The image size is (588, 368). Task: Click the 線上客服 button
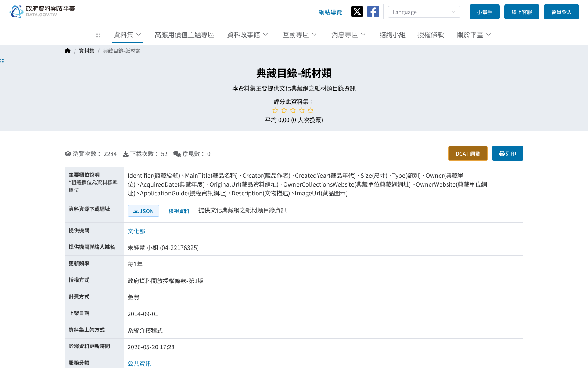[522, 12]
